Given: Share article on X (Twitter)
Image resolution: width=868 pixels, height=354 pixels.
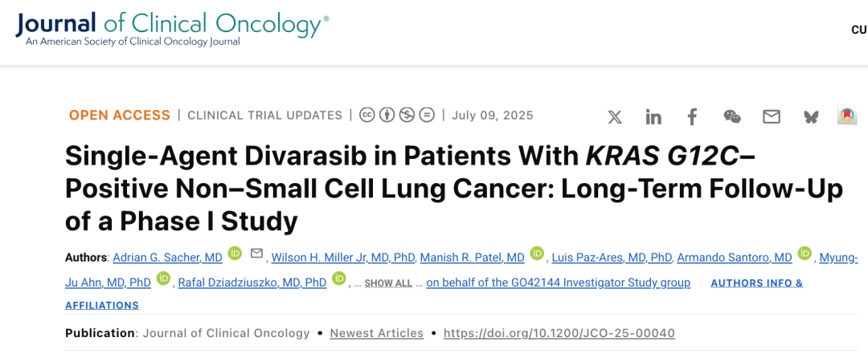Looking at the screenshot, I should point(615,117).
